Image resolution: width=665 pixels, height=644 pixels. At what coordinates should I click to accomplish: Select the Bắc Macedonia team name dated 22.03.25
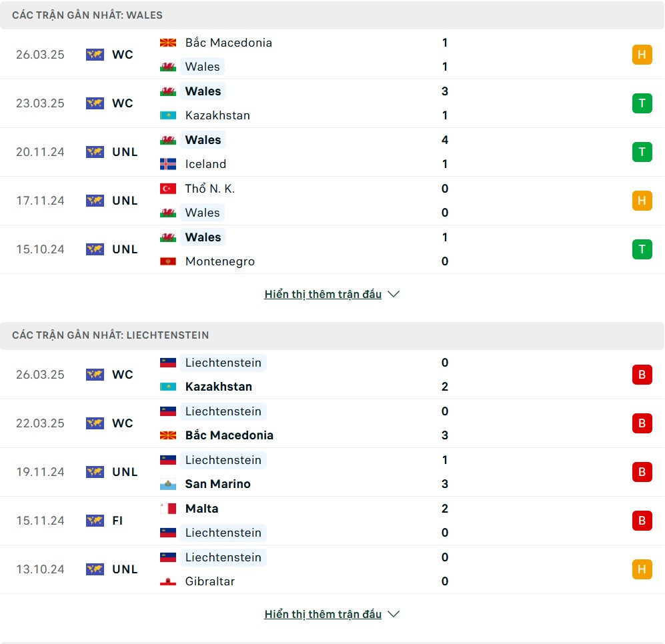click(229, 435)
